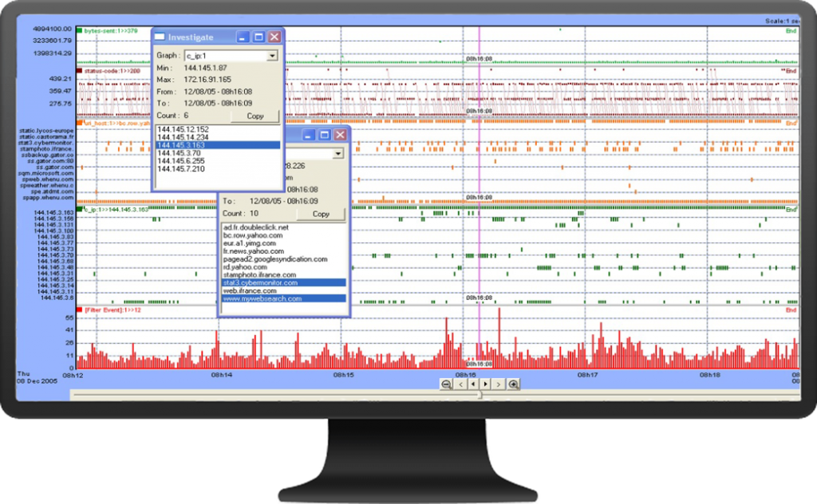The width and height of the screenshot is (817, 504).
Task: Click the zoom out magnifier icon
Action: 446,384
